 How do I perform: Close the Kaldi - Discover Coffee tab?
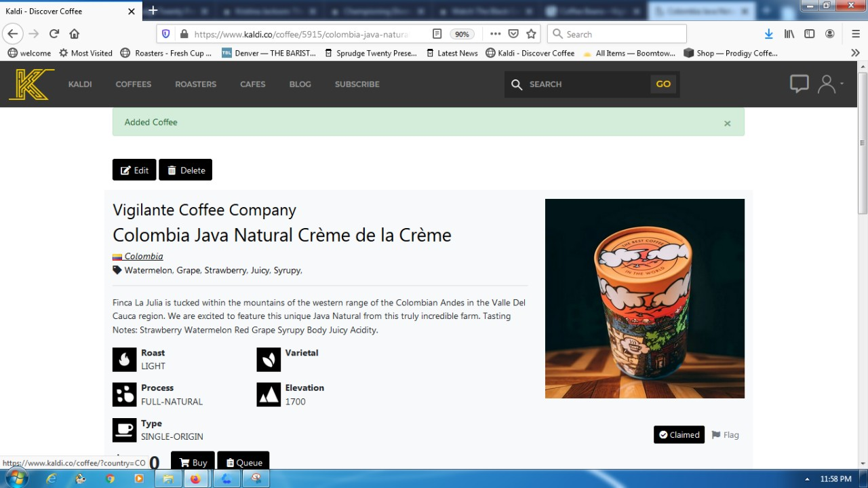point(130,11)
